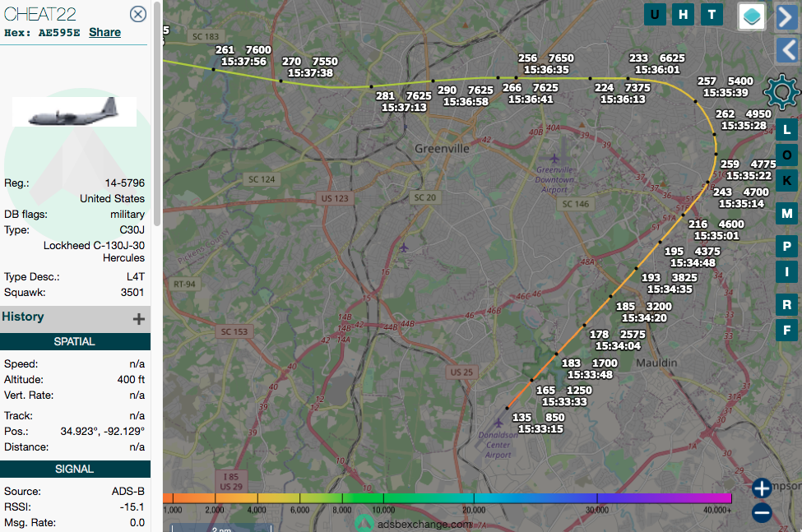Open the map settings gear
This screenshot has height=532, width=802.
(x=781, y=92)
